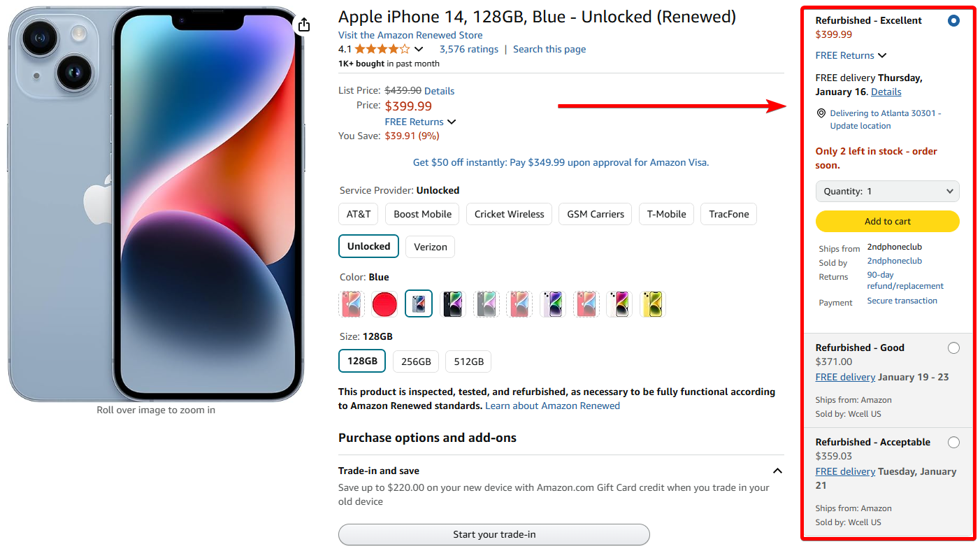Viewport: 980px width, 551px height.
Task: Open the Quantity dropdown
Action: (887, 191)
